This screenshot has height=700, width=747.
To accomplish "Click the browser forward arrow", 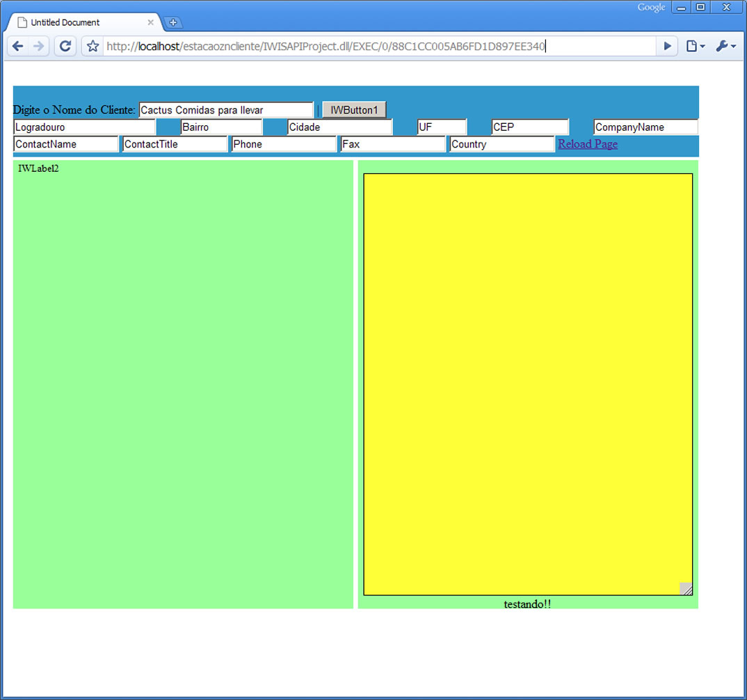I will (x=38, y=46).
